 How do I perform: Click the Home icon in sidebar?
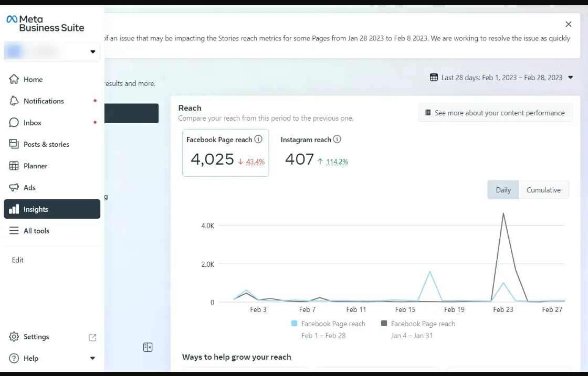click(x=14, y=79)
